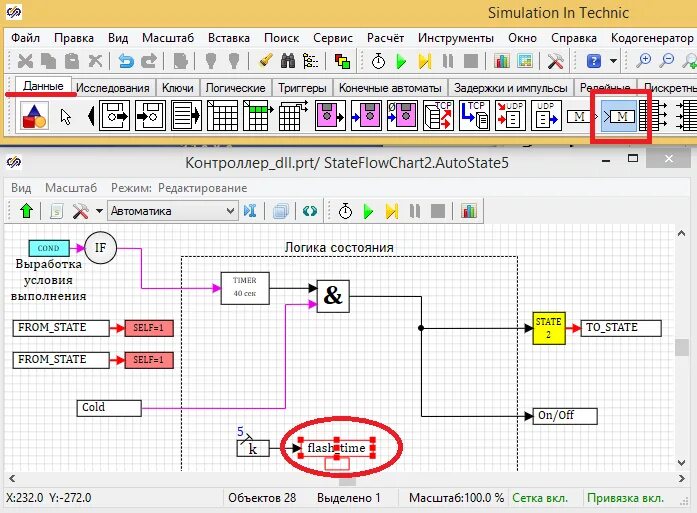Toggle grid via 'Сетка вкл.' status
The image size is (697, 513).
pos(540,498)
